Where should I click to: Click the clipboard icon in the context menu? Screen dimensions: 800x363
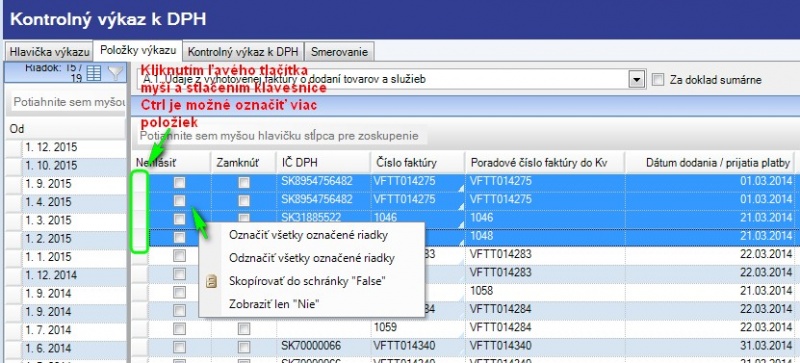[212, 281]
